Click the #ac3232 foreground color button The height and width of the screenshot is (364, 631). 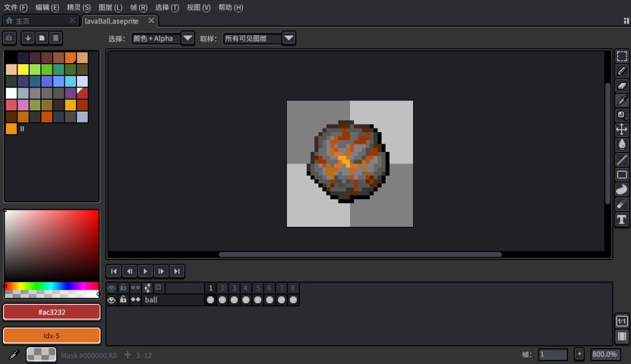coord(51,312)
